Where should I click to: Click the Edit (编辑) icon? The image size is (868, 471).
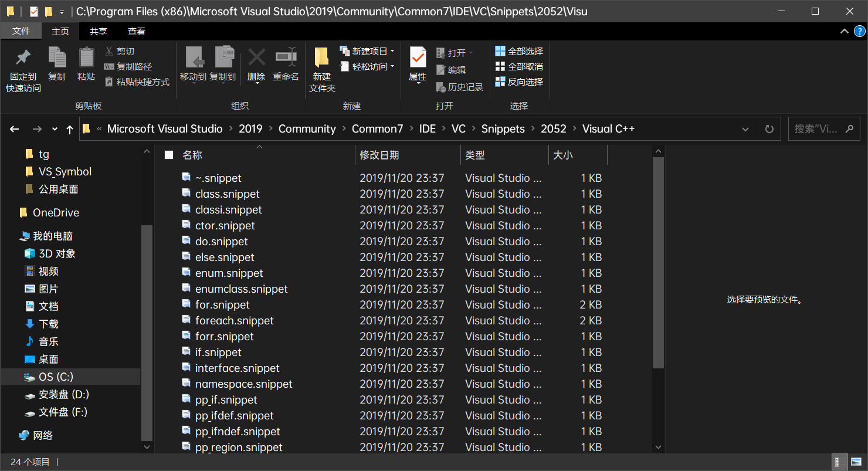pyautogui.click(x=441, y=70)
